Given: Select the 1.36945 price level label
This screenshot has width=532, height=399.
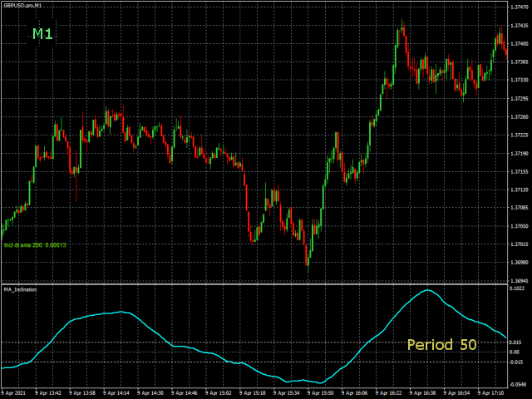Looking at the screenshot, I should 519,281.
